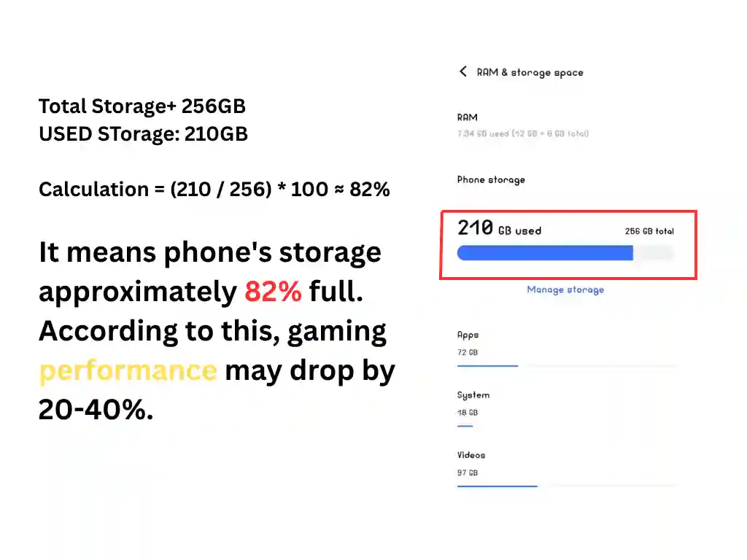Click the red 82% text
The width and height of the screenshot is (747, 560).
click(x=273, y=292)
